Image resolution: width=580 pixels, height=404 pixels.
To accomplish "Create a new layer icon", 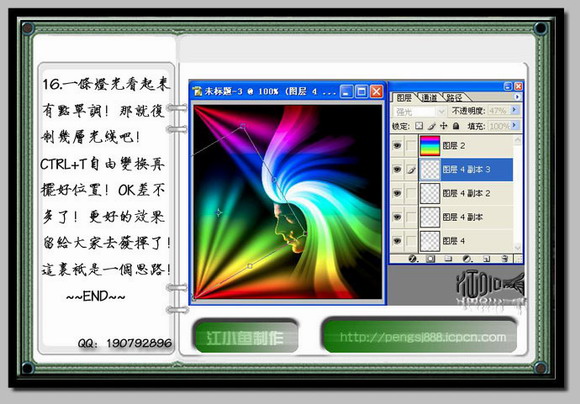I will tap(486, 259).
